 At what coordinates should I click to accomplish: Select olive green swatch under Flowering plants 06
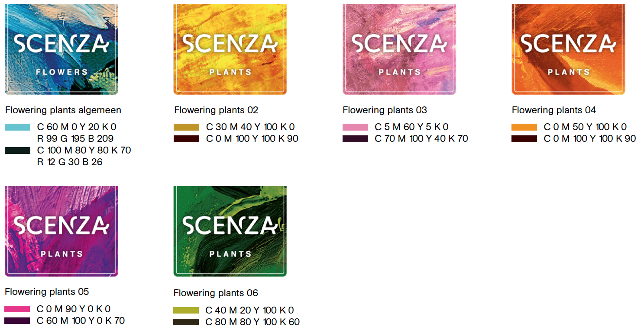point(186,311)
